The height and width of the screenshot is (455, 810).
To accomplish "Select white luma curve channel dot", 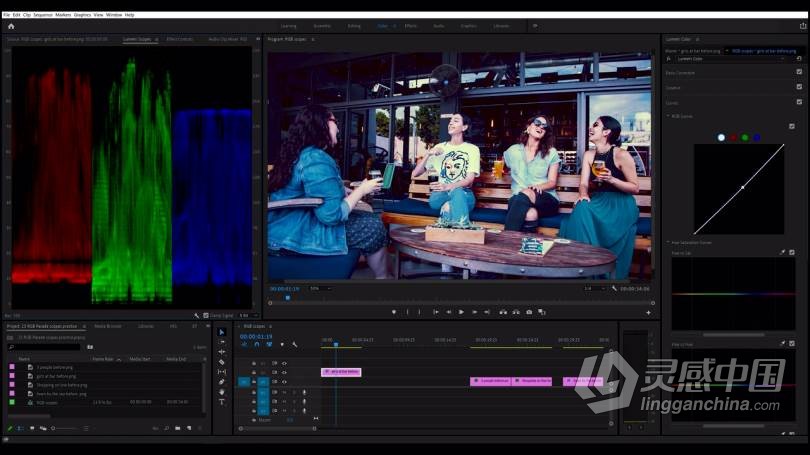I will 721,137.
